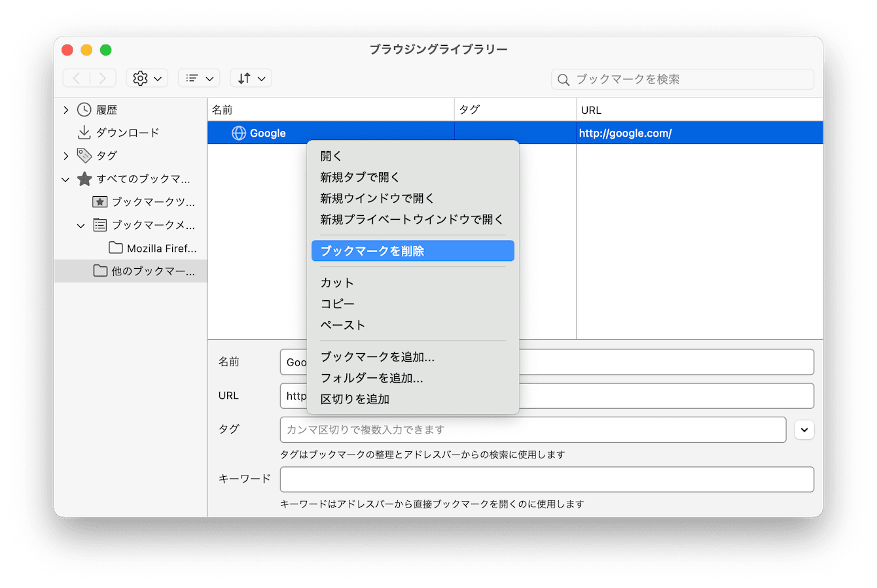Sort by the URL column header
This screenshot has height=588, width=877.
point(700,110)
